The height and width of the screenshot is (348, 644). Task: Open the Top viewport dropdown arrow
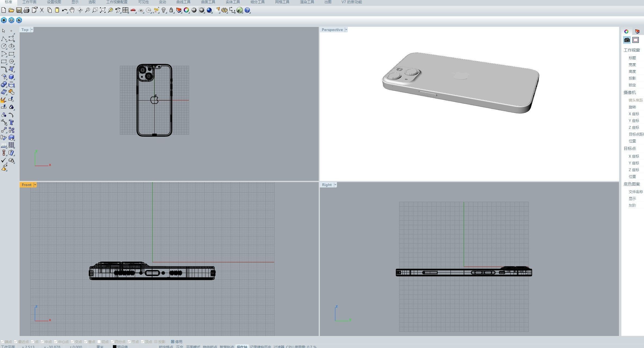point(32,30)
